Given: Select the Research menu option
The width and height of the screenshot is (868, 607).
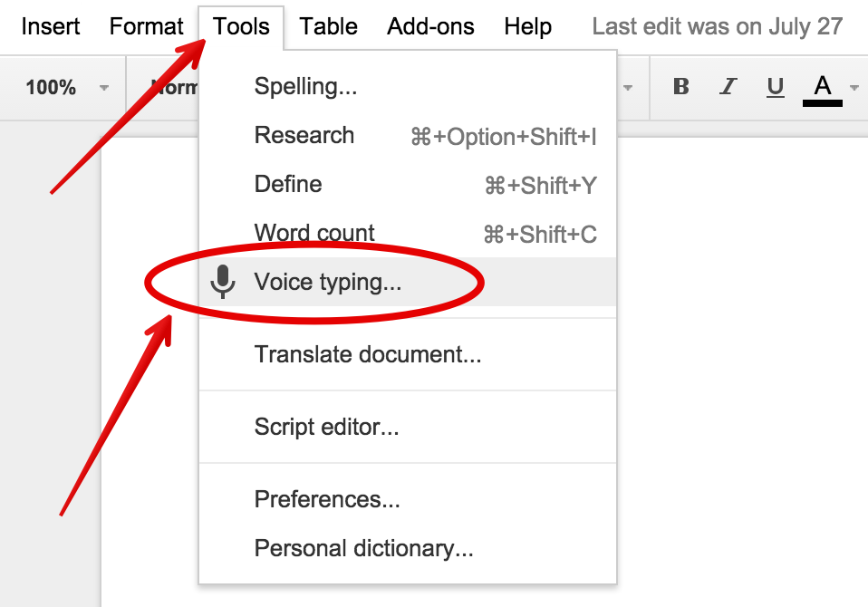Looking at the screenshot, I should tap(304, 136).
